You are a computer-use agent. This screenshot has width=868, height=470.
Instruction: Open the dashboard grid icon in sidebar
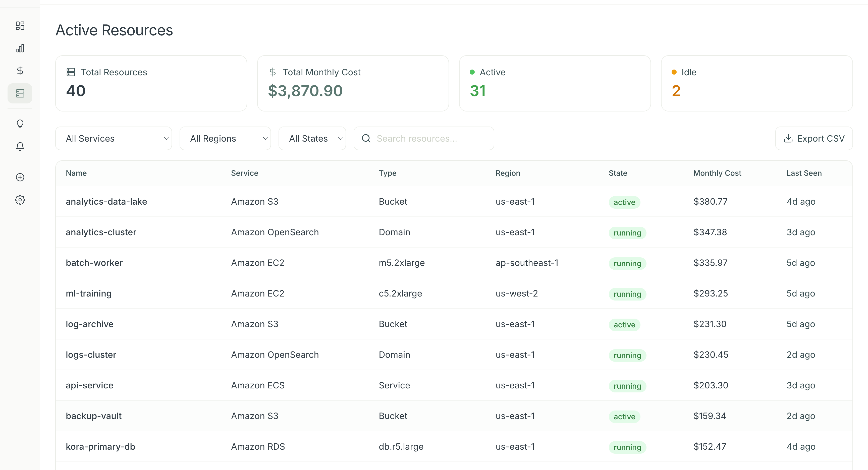pyautogui.click(x=20, y=26)
